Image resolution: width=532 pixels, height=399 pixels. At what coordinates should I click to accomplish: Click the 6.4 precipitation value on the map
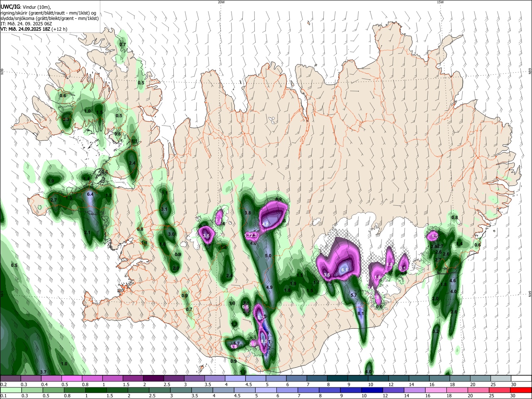coord(90,194)
